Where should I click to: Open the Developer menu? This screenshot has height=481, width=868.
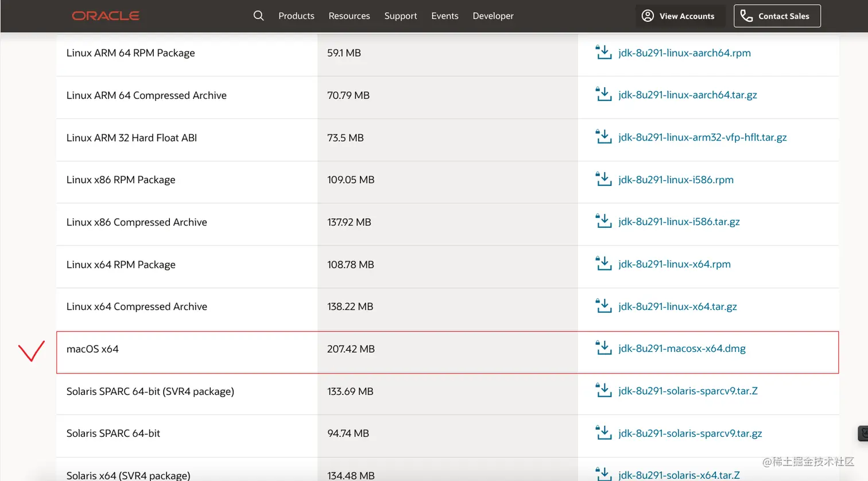(x=493, y=16)
